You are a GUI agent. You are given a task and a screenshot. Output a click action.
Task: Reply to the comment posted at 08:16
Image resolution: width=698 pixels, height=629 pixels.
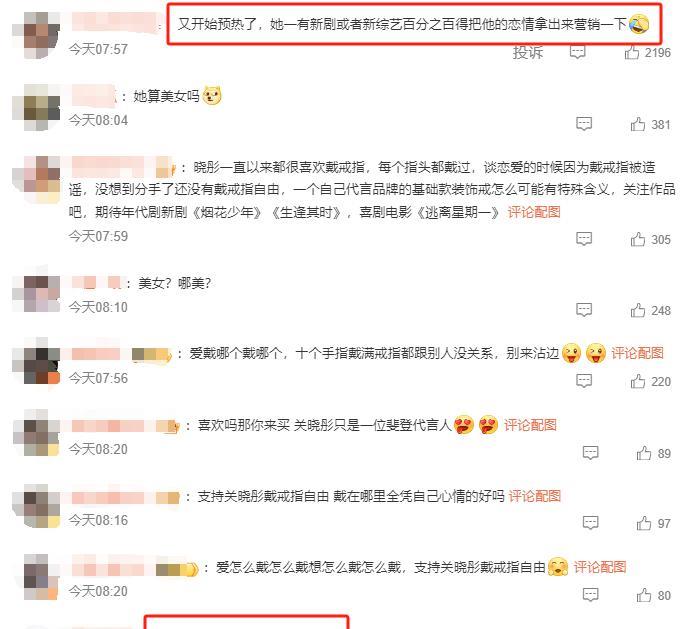point(591,523)
